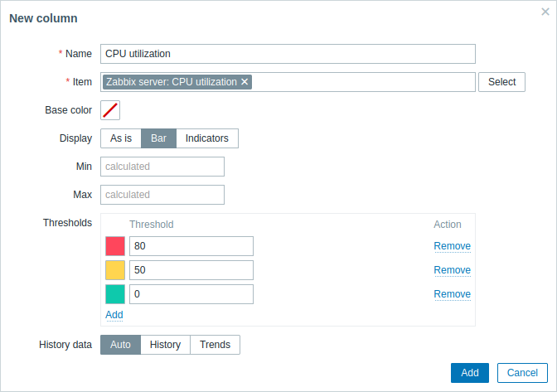Viewport: 557px width, 392px height.
Task: Open the Base color picker
Action: click(x=110, y=110)
